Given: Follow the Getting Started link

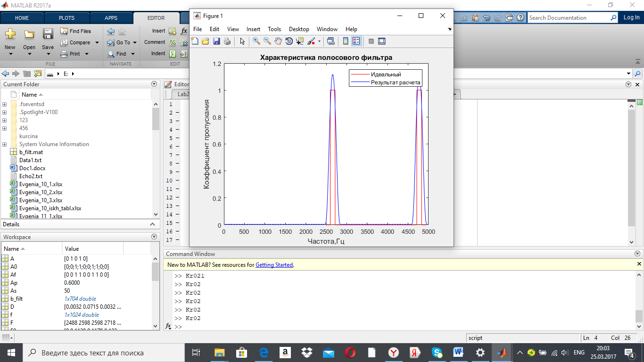Looking at the screenshot, I should (274, 265).
